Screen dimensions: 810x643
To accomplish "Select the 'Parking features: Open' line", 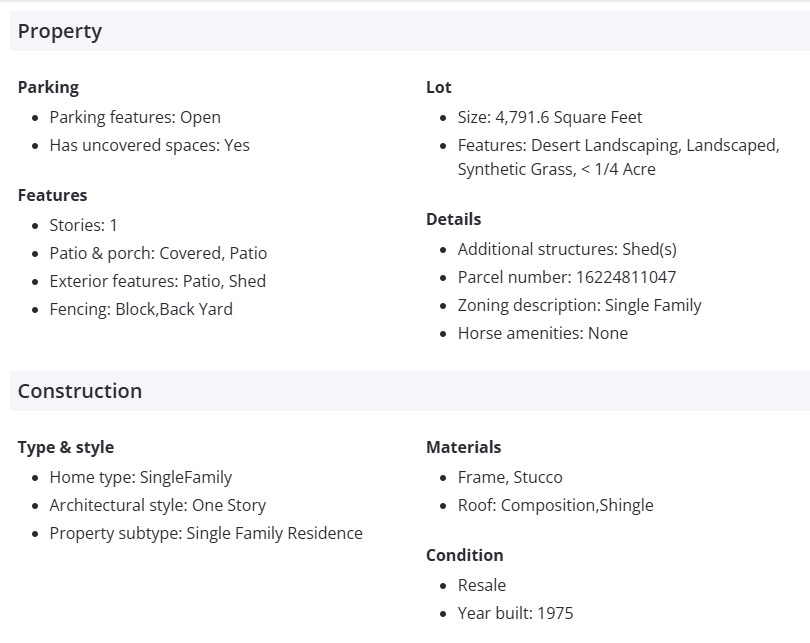I will point(135,117).
